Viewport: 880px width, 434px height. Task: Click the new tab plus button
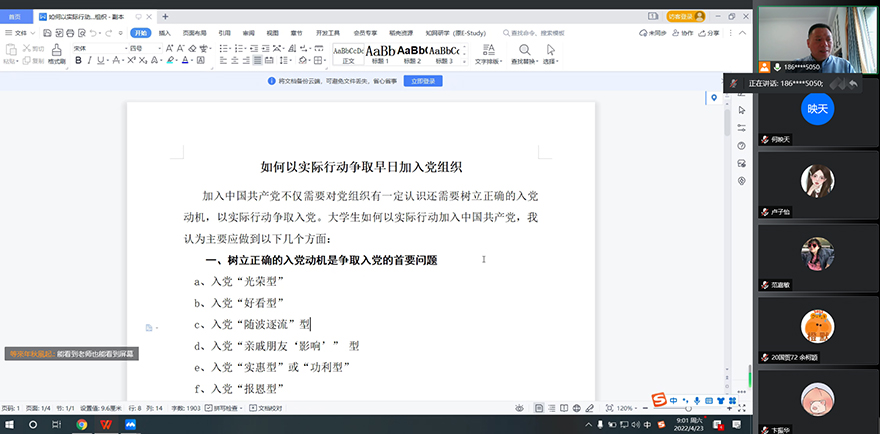[165, 16]
